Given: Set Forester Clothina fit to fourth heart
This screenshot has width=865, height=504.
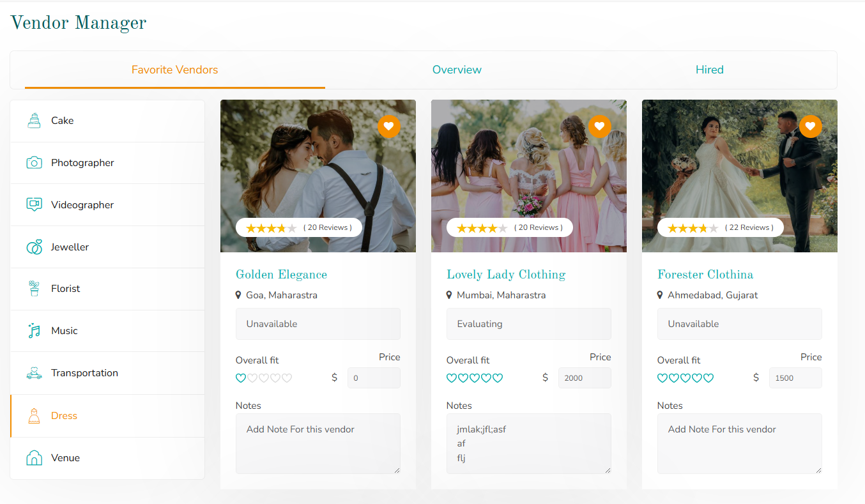Looking at the screenshot, I should coord(697,378).
